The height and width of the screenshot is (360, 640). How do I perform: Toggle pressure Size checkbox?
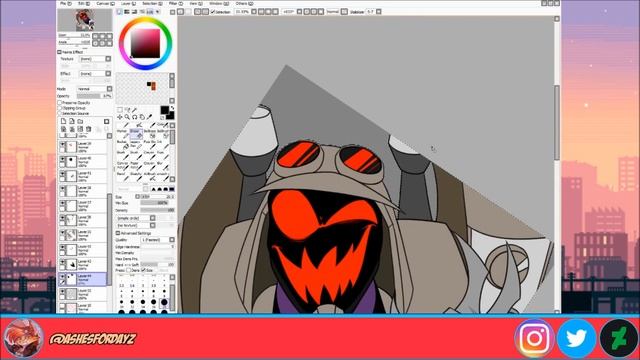click(x=143, y=270)
